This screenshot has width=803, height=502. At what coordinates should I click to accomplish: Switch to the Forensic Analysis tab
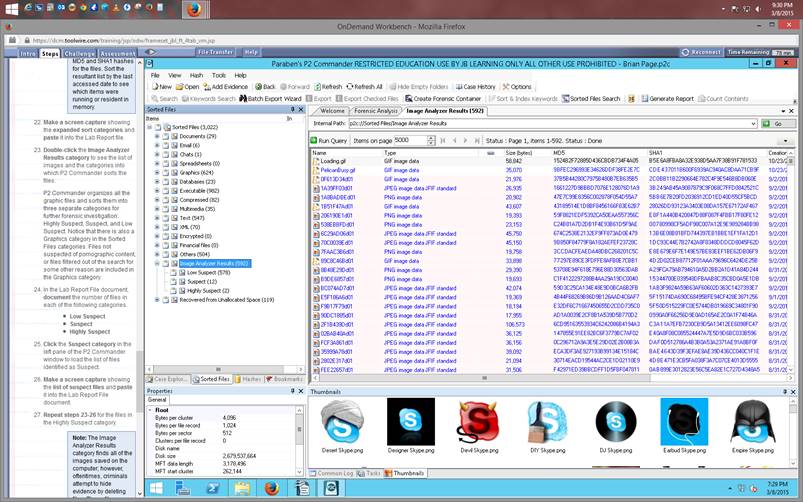(375, 111)
